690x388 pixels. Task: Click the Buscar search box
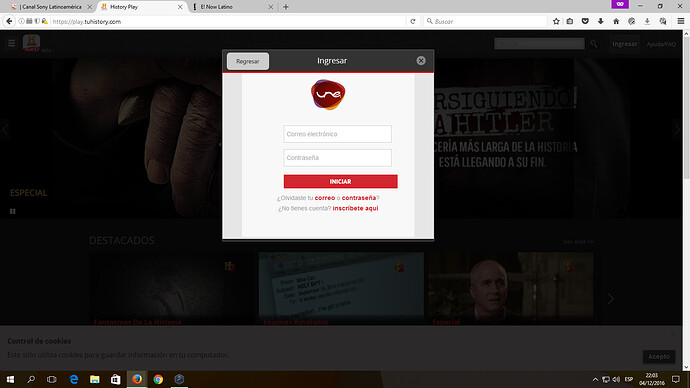[x=486, y=21]
